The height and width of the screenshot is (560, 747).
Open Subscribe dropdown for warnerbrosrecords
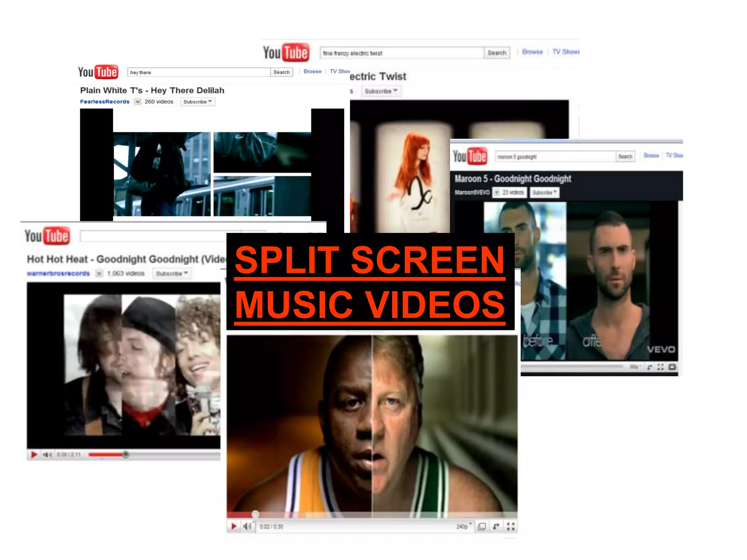tap(172, 273)
